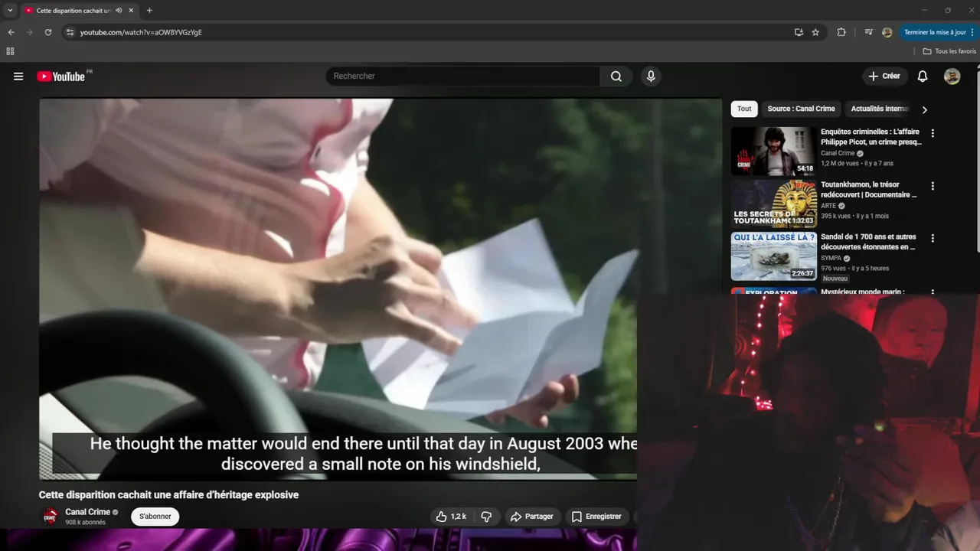Viewport: 980px width, 551px height.
Task: Open the Tous les favoris folder
Action: tap(949, 51)
